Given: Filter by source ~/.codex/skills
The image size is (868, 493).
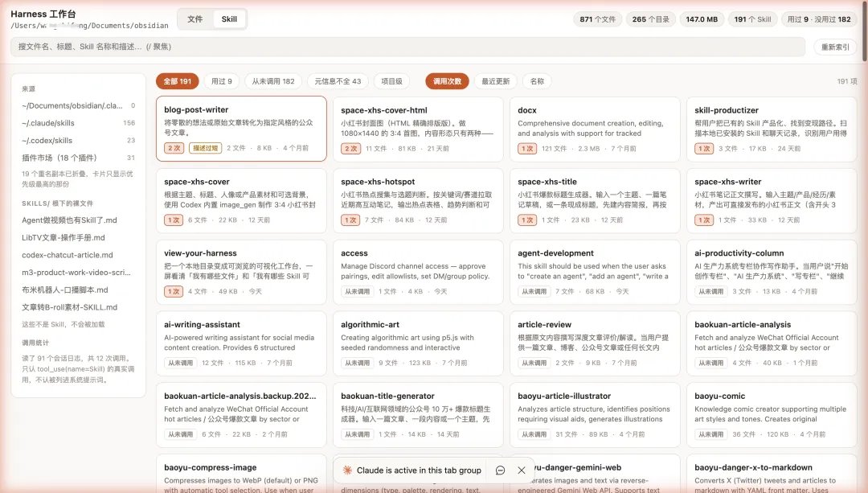Looking at the screenshot, I should click(x=78, y=140).
